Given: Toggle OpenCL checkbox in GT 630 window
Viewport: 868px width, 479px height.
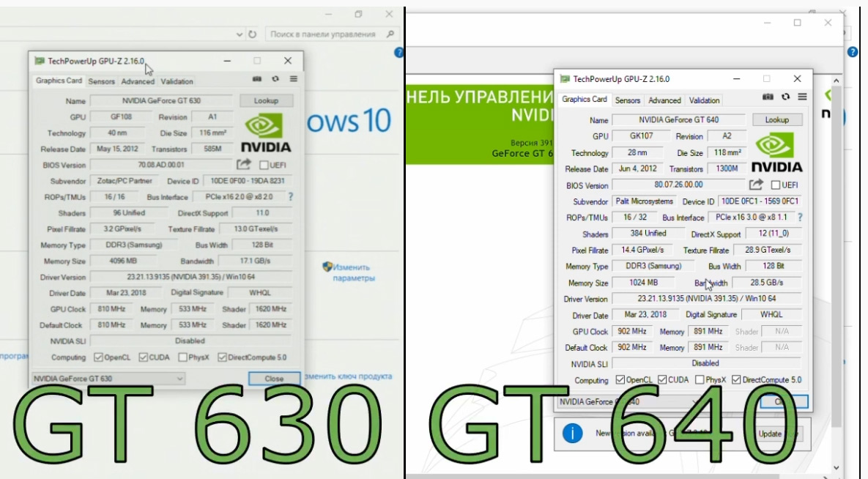Looking at the screenshot, I should tap(99, 357).
